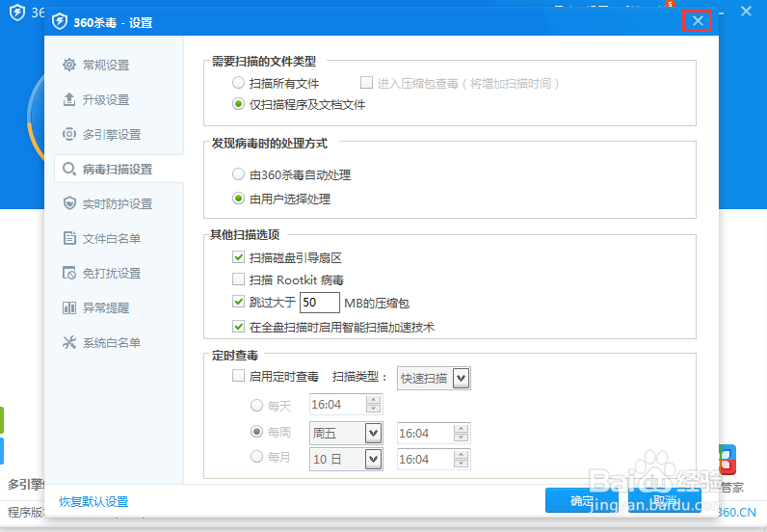Click 恢复默认设置 link

[x=93, y=502]
